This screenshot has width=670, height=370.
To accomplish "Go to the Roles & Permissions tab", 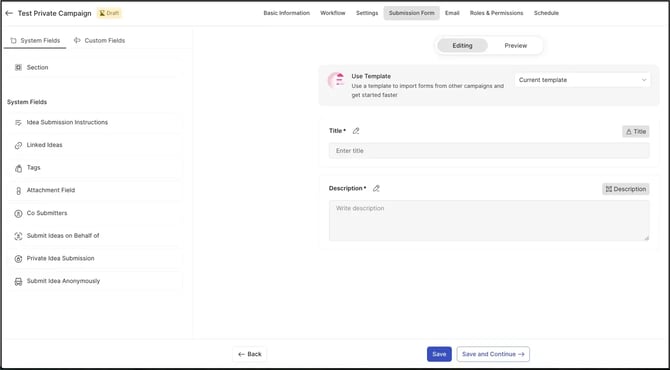I will pyautogui.click(x=497, y=13).
